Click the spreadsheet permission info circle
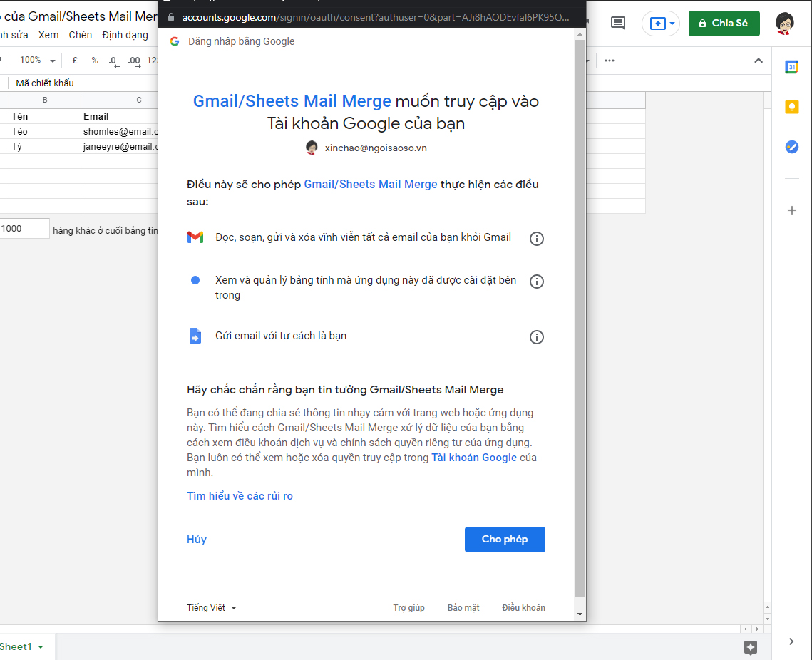Viewport: 812px width, 660px height. (x=537, y=281)
